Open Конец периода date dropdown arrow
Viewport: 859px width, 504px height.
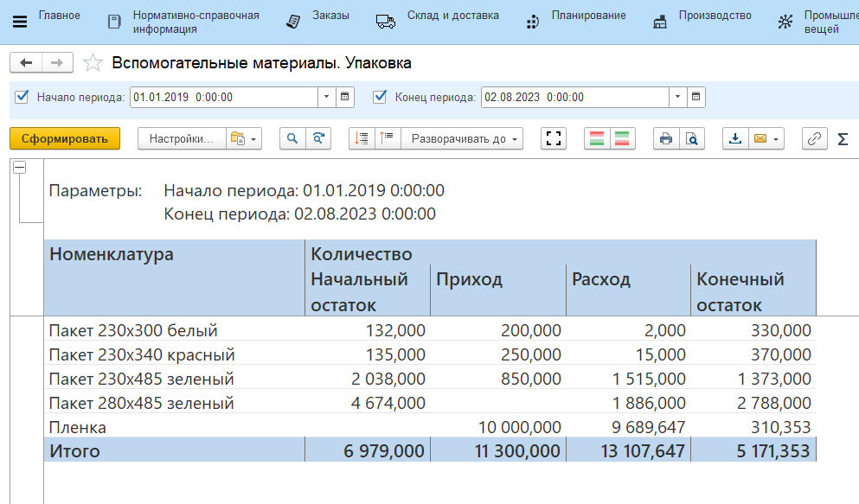(677, 97)
